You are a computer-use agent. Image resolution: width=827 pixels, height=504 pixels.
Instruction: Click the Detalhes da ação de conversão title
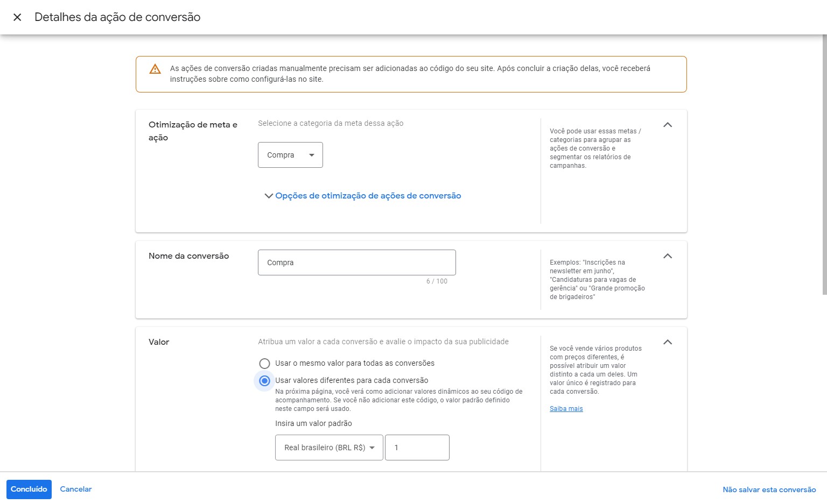tap(117, 17)
